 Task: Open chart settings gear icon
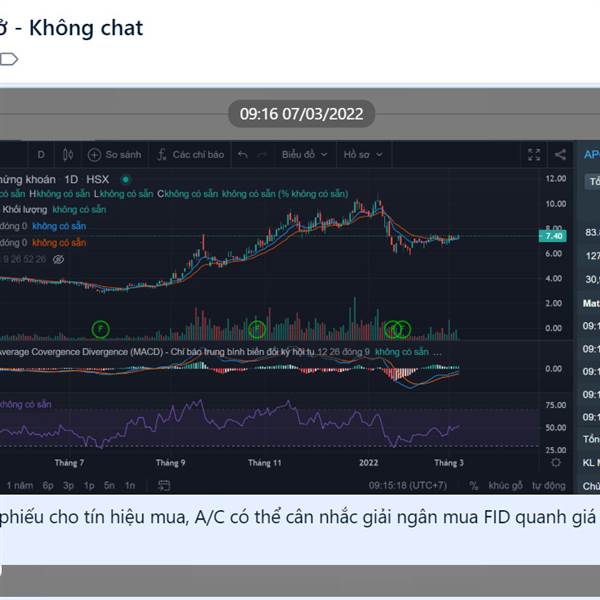click(556, 463)
